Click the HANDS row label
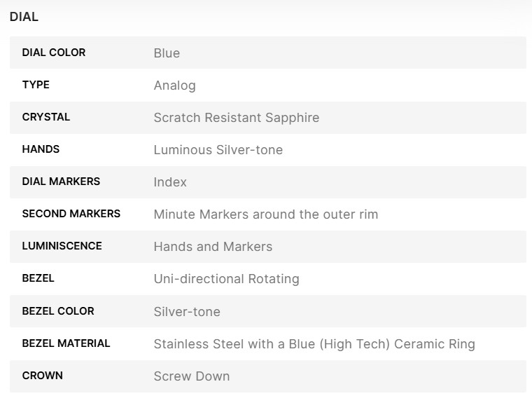 (41, 149)
